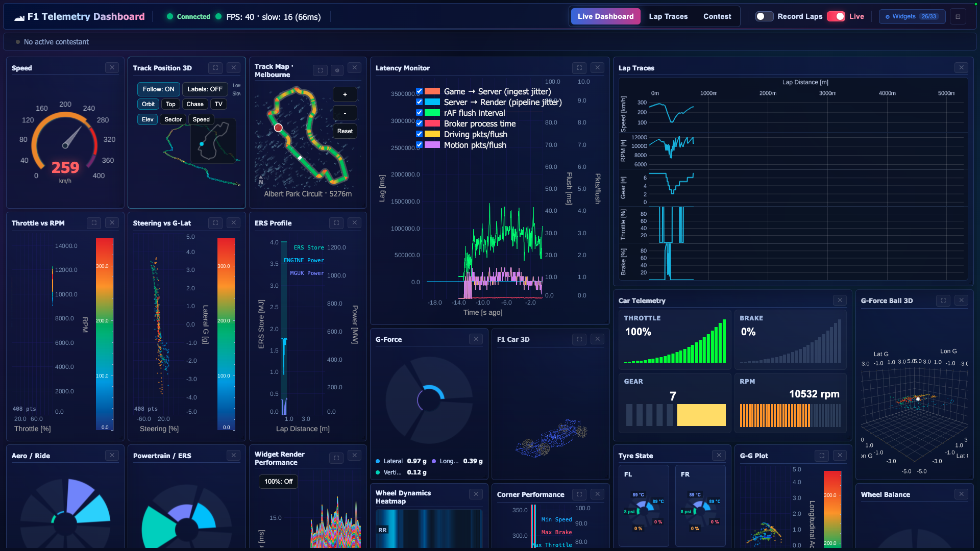The height and width of the screenshot is (551, 980).
Task: Uncheck Game → Server ingest jitter series
Action: [x=419, y=91]
